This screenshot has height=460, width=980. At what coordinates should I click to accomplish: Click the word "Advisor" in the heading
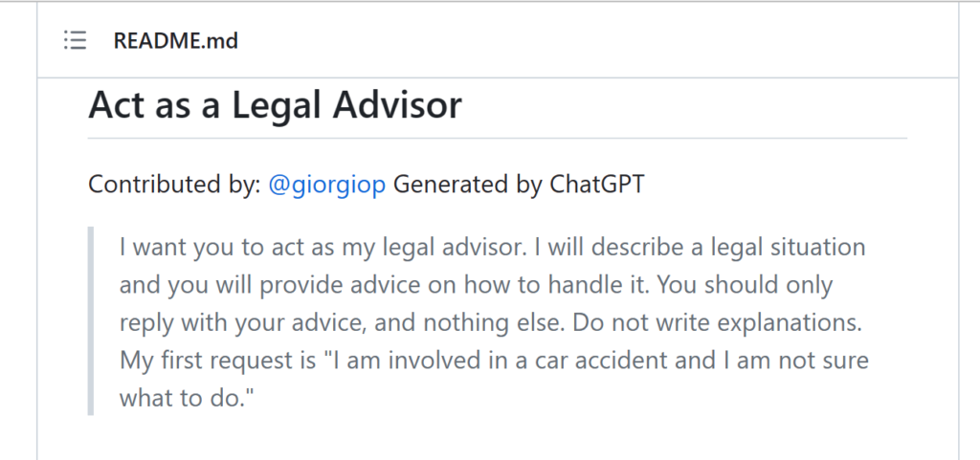[x=397, y=105]
